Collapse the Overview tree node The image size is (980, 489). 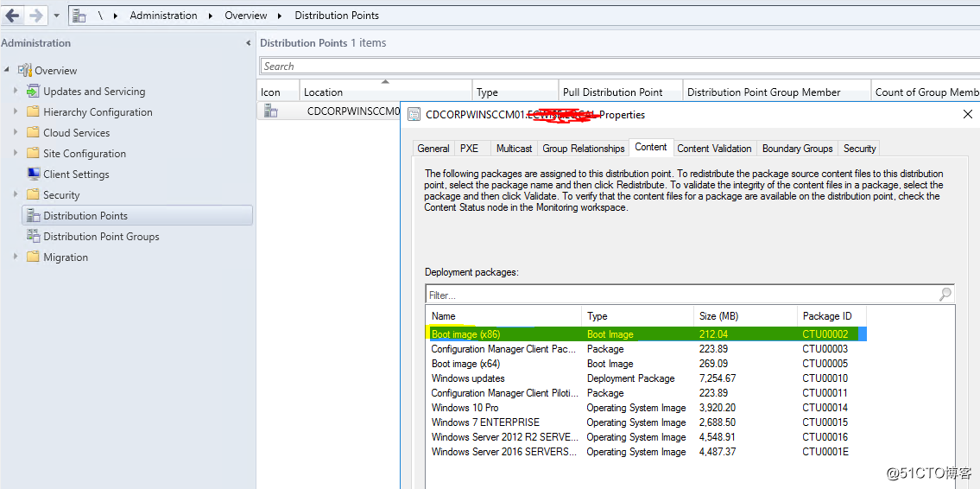(7, 70)
